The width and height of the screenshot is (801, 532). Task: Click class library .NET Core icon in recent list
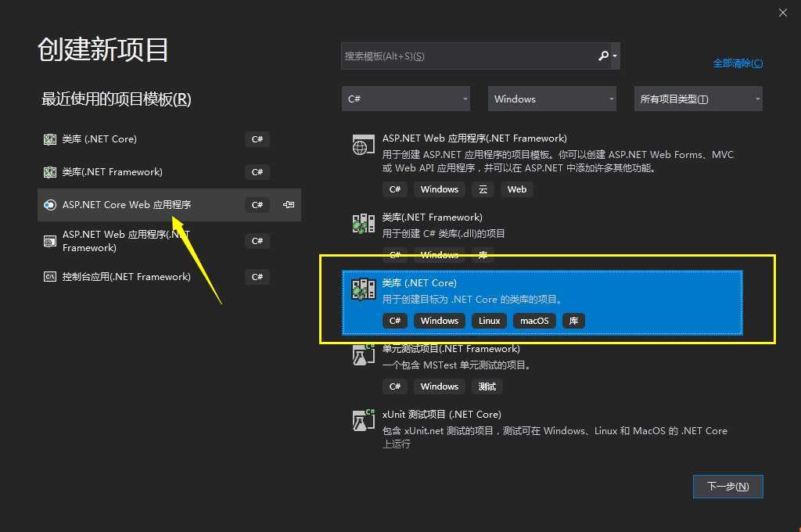50,139
